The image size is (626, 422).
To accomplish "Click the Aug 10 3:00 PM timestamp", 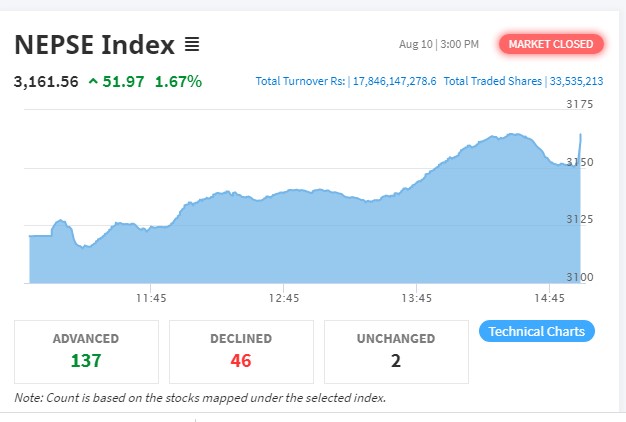I will 438,44.
